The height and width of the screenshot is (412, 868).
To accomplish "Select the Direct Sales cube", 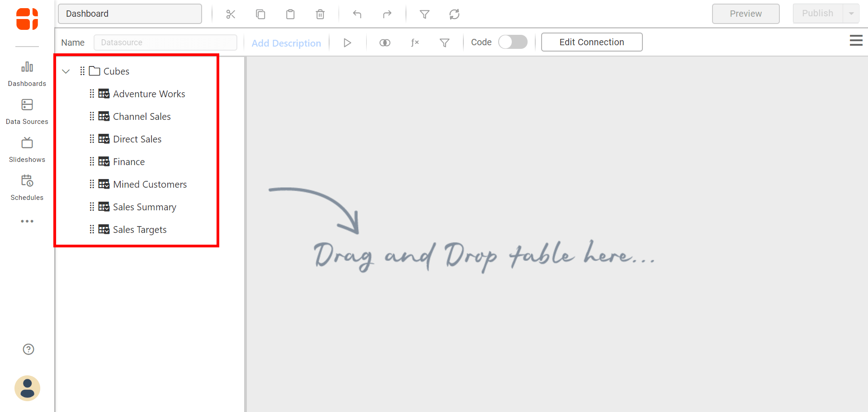I will click(x=137, y=139).
